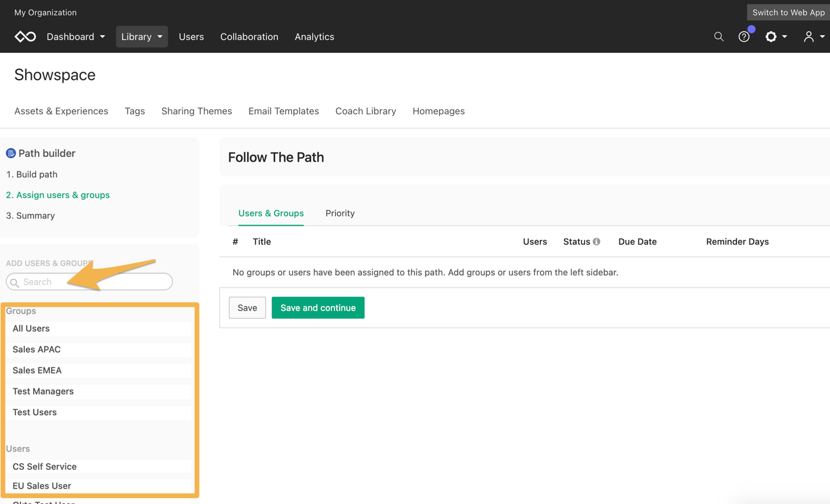Open the help question mark icon
The height and width of the screenshot is (504, 830).
click(744, 36)
